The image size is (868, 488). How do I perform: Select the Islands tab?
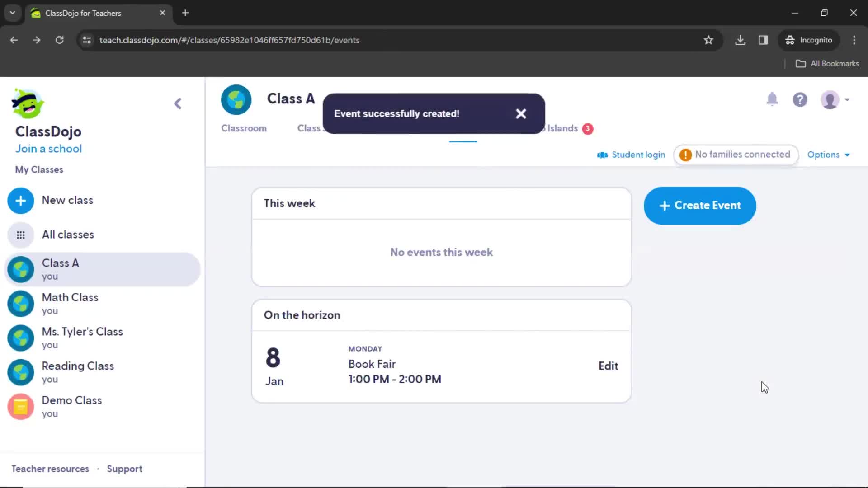click(562, 128)
